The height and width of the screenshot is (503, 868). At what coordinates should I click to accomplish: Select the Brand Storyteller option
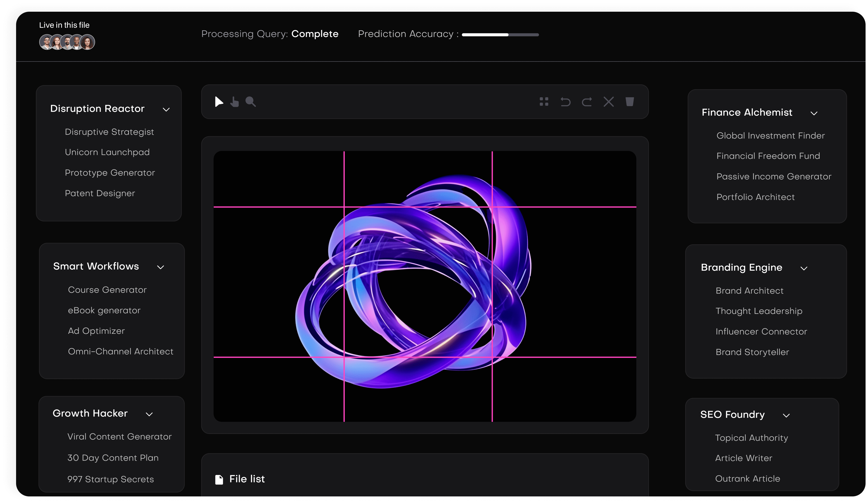752,352
